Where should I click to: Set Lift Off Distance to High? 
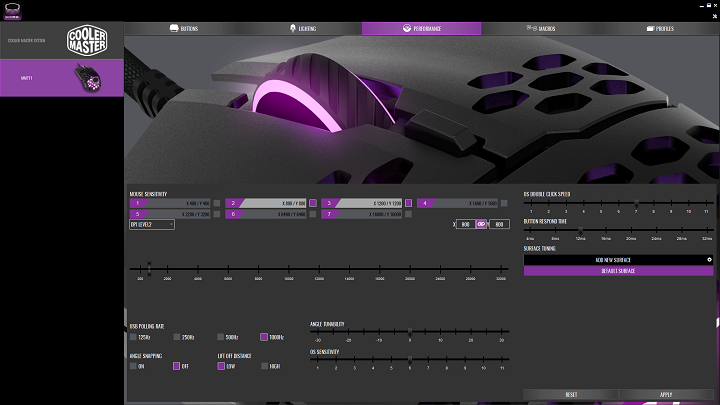[x=264, y=366]
